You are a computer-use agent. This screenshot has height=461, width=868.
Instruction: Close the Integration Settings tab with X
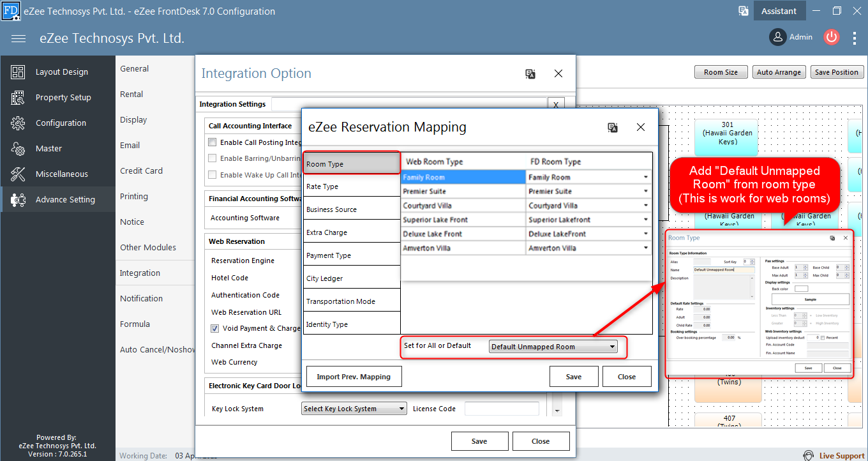pos(556,105)
